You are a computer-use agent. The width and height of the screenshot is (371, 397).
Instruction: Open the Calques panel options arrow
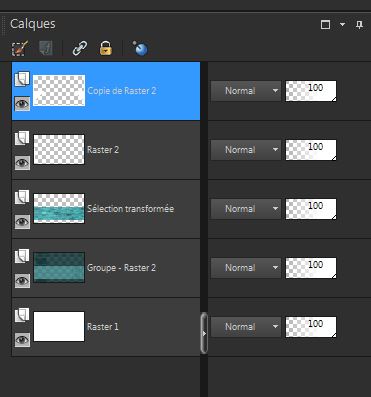tap(342, 25)
